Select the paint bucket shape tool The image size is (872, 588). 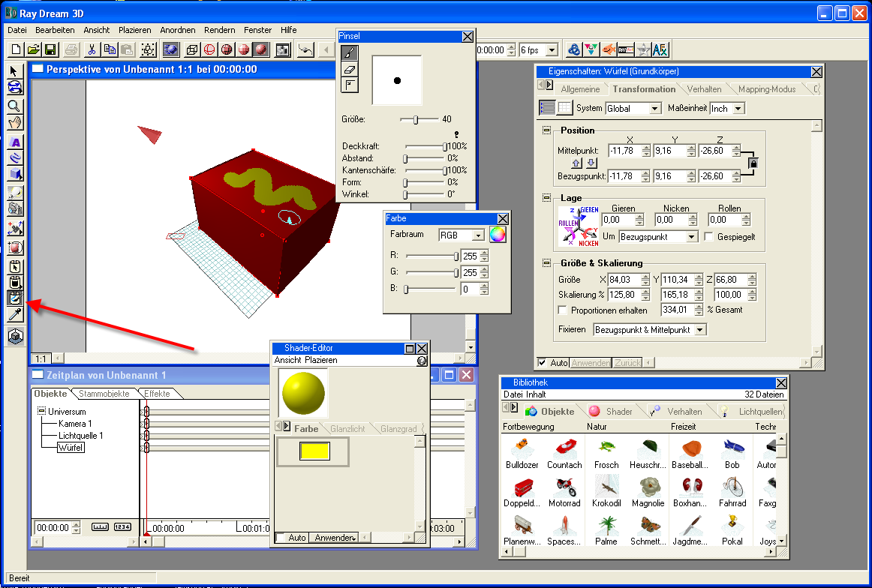15,282
